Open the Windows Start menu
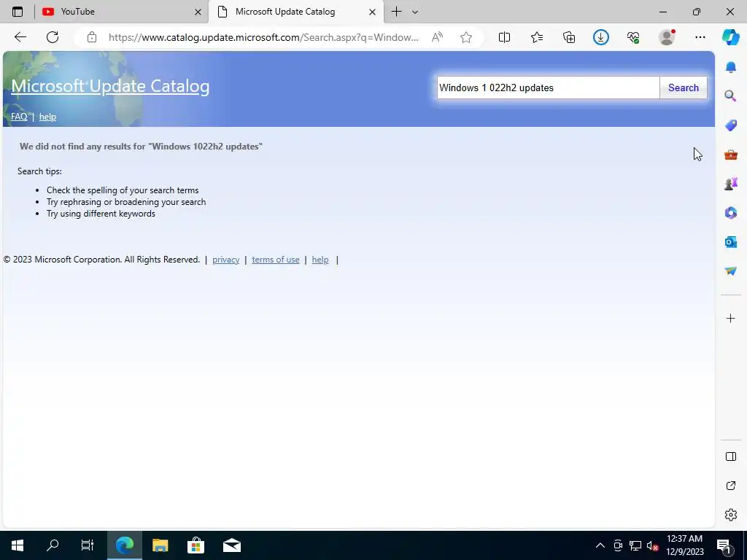747x560 pixels. click(18, 545)
